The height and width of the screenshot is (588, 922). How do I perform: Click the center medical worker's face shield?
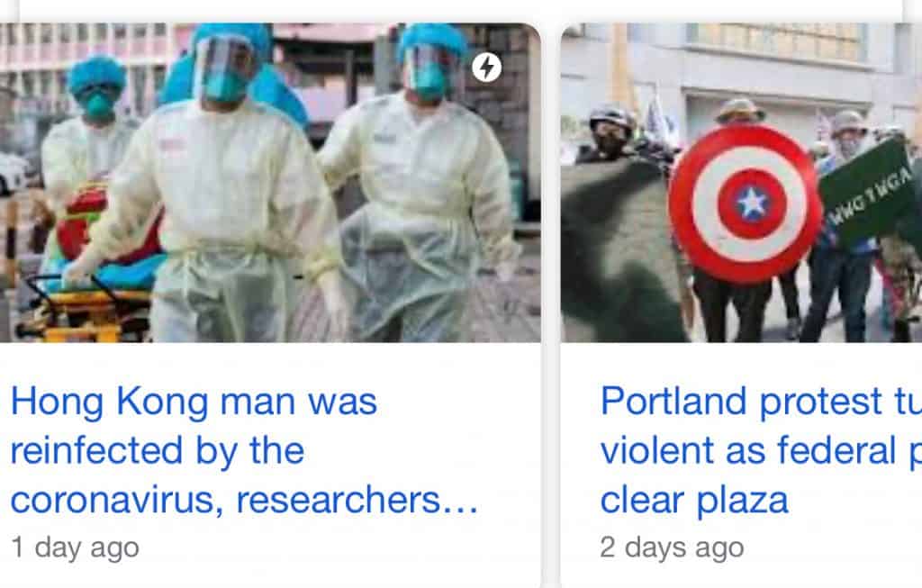click(x=224, y=68)
